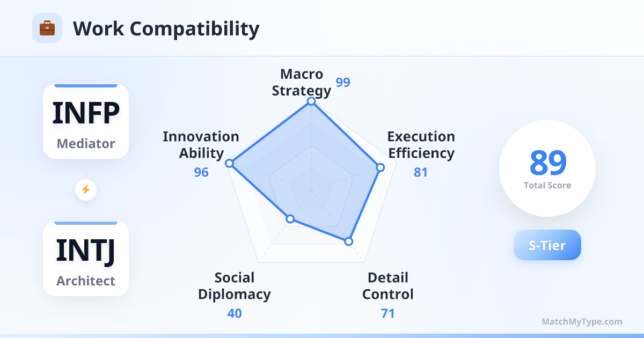644x338 pixels.
Task: Open the MatchMyType.com link
Action: (582, 322)
